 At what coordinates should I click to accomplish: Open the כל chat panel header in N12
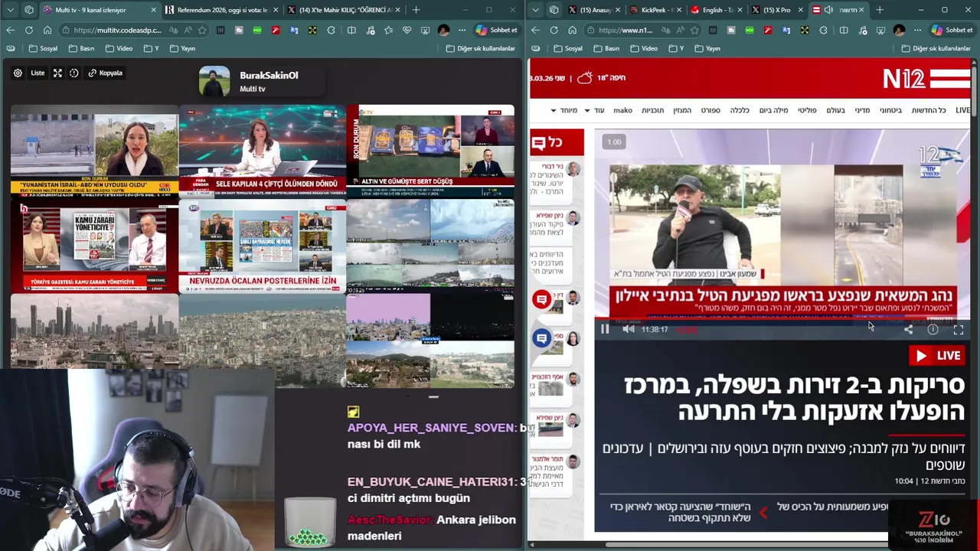click(x=557, y=142)
